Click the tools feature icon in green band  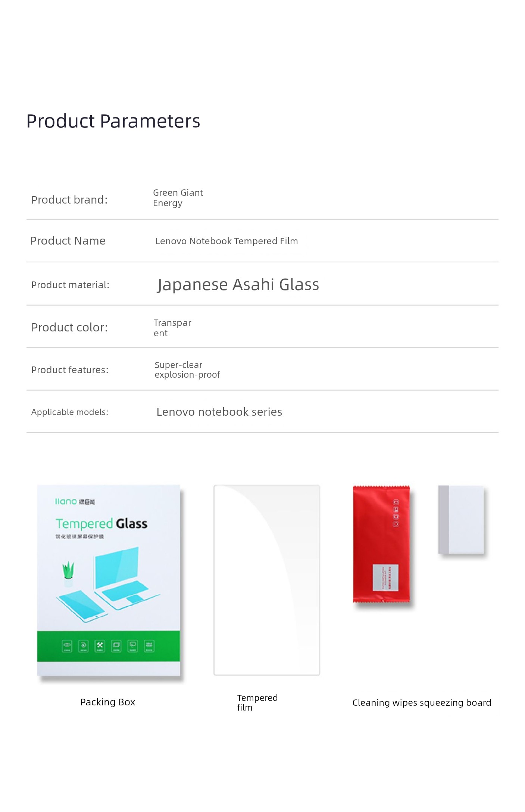(100, 646)
